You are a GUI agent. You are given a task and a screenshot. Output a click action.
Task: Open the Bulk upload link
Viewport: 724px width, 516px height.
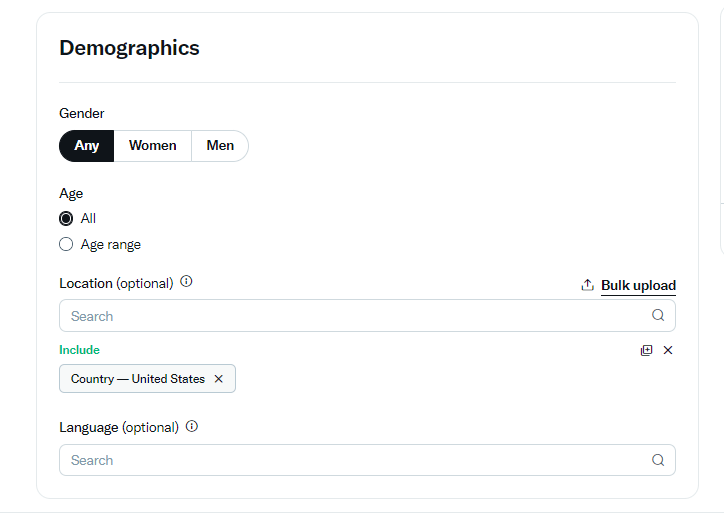point(638,286)
